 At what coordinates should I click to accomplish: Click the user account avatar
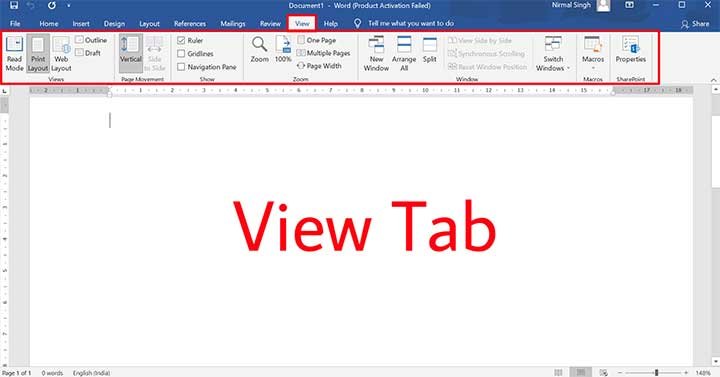(x=603, y=6)
